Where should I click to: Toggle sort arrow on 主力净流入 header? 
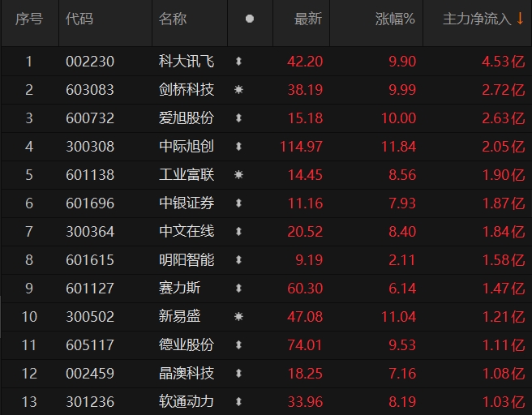[520, 19]
